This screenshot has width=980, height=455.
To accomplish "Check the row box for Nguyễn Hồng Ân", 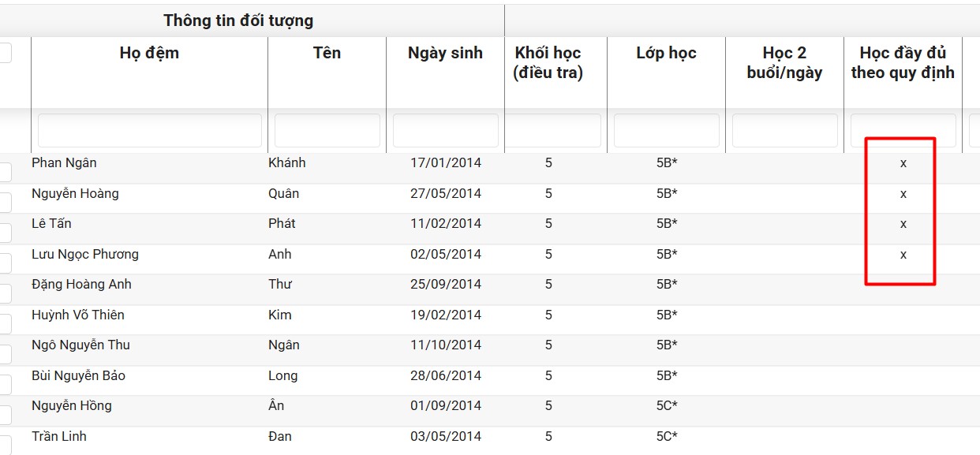I will tap(4, 415).
